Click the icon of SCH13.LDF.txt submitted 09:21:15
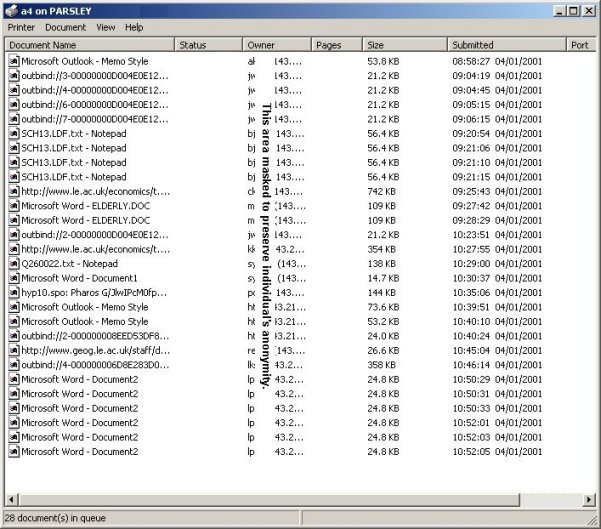The height and width of the screenshot is (529, 601). [x=14, y=177]
